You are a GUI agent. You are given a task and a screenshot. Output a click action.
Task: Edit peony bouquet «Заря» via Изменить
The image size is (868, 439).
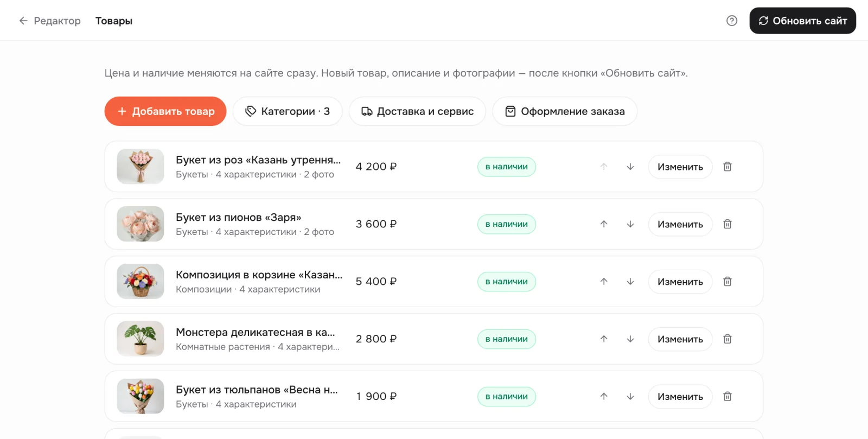coord(680,224)
